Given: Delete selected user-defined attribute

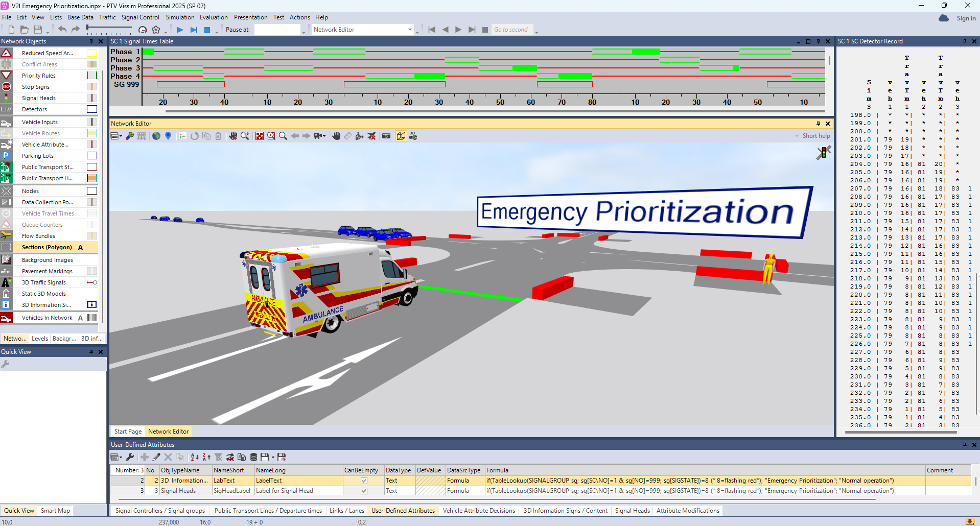Looking at the screenshot, I should pos(168,457).
